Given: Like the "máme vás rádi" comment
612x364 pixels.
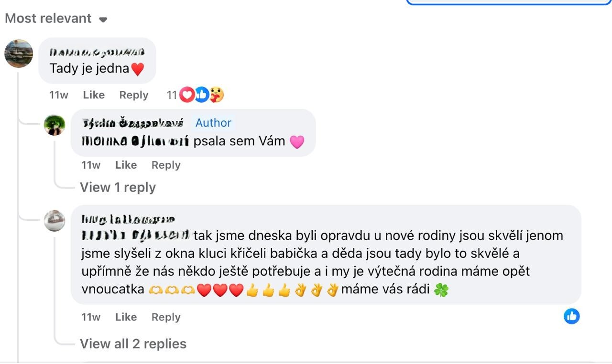Looking at the screenshot, I should click(x=126, y=317).
